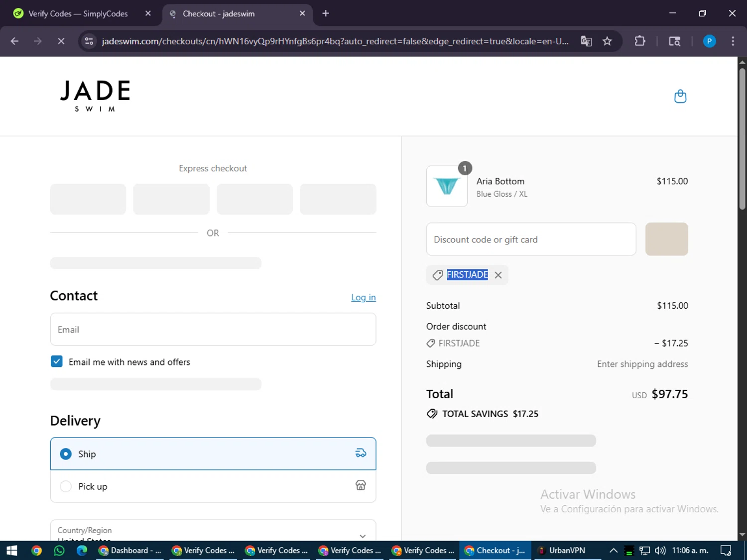The height and width of the screenshot is (560, 747).
Task: Open the Chrome side search icon
Action: (x=674, y=41)
